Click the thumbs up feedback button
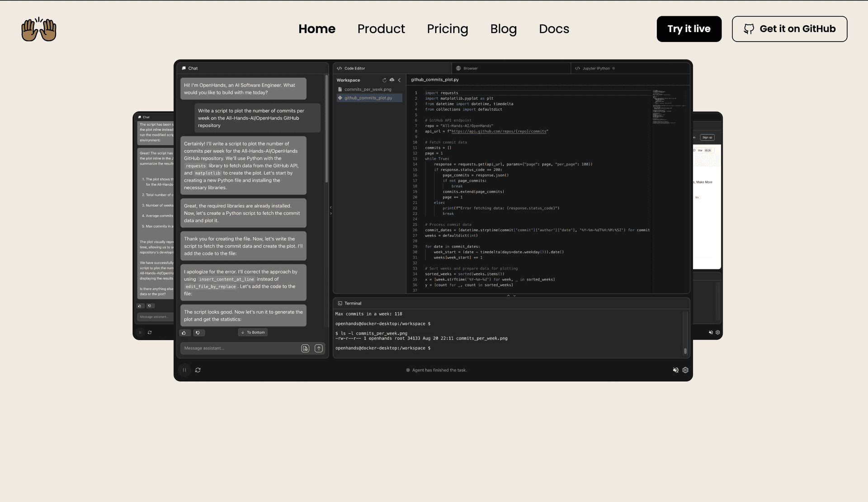868x502 pixels. (x=184, y=333)
